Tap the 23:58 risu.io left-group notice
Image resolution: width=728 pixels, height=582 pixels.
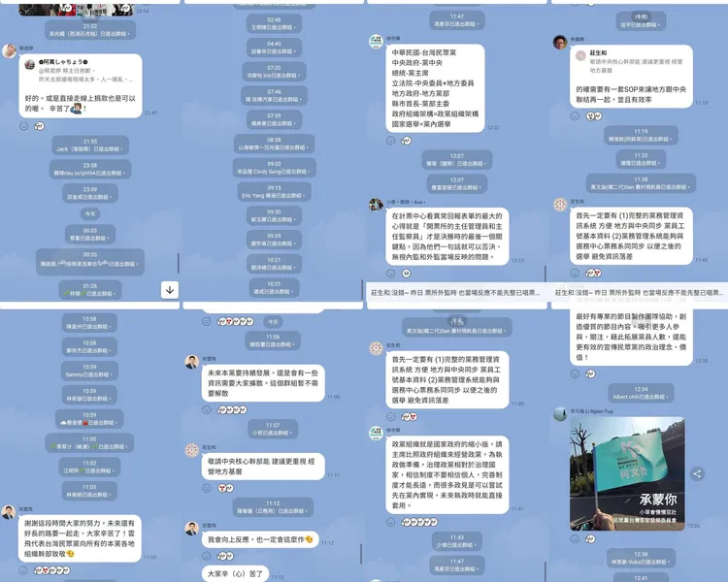pos(90,169)
